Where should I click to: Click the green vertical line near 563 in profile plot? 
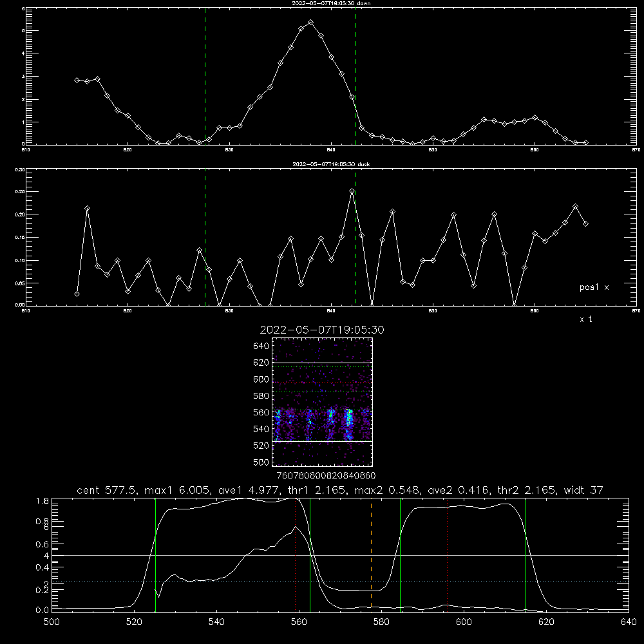(x=310, y=554)
